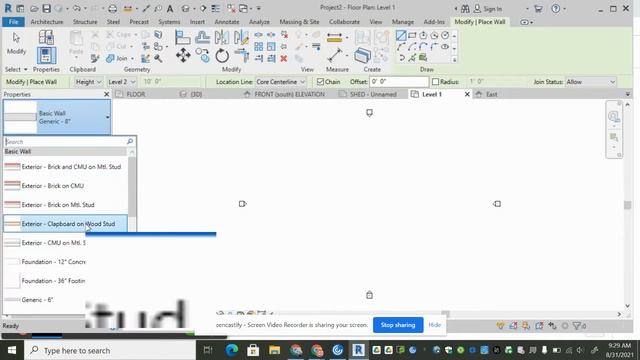640x360 pixels.
Task: Open Microsoft Edge from the taskbar
Action: (232, 350)
